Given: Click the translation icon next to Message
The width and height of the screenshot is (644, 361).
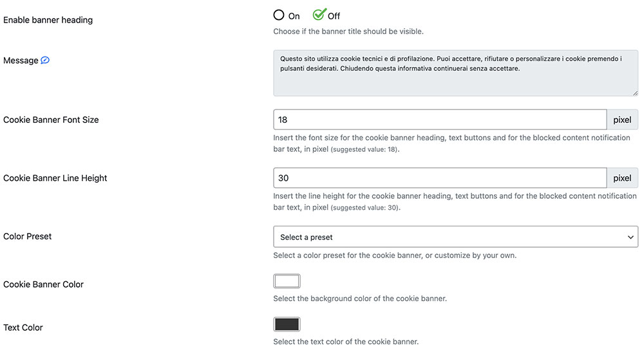Looking at the screenshot, I should [x=45, y=60].
